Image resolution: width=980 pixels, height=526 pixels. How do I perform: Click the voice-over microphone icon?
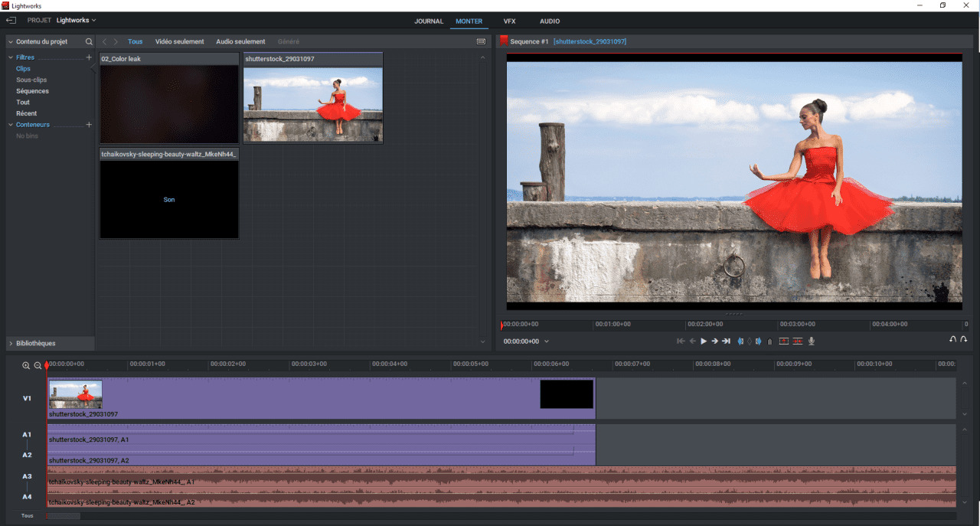point(812,341)
